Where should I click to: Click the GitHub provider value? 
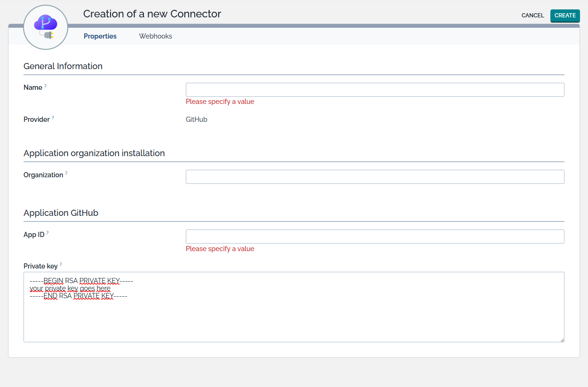197,119
